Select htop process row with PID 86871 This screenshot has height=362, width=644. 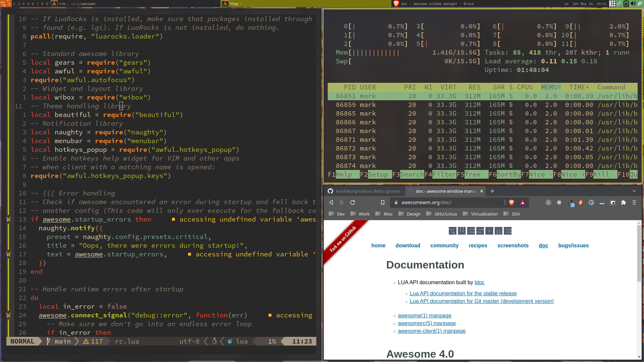point(483,140)
